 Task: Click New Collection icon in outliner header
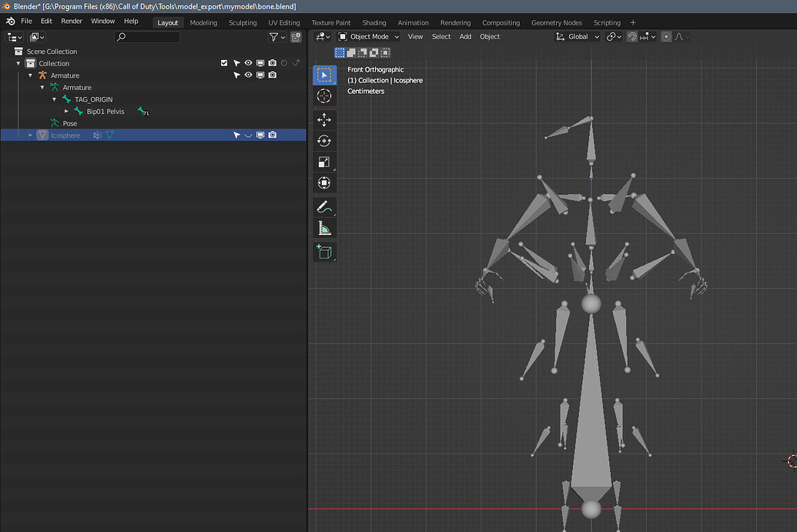point(296,37)
